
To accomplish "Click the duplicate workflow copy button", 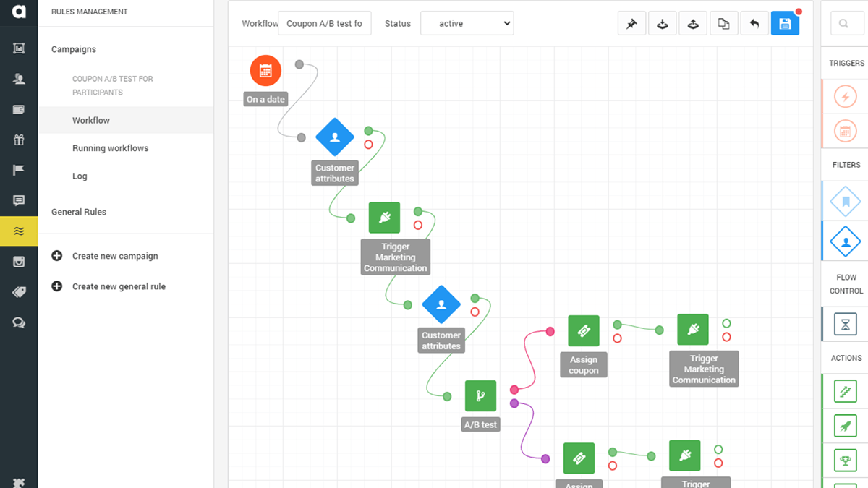I will click(723, 23).
